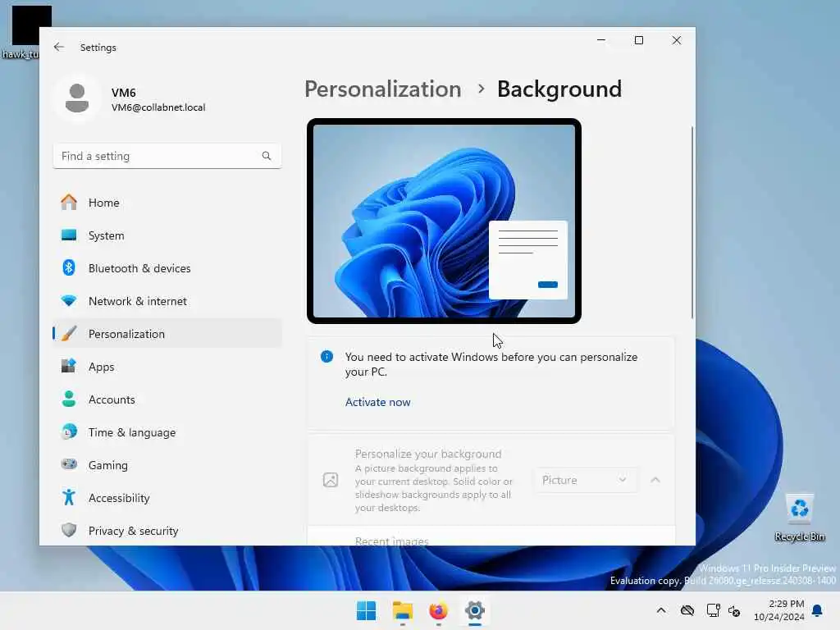Open the Apps settings page
Viewport: 840px width, 630px height.
167,367
